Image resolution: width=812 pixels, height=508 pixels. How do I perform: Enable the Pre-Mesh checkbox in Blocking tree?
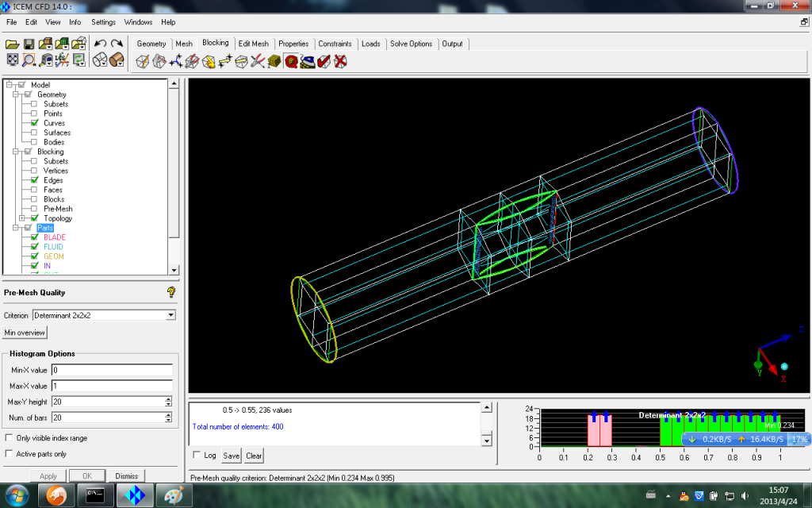[35, 209]
